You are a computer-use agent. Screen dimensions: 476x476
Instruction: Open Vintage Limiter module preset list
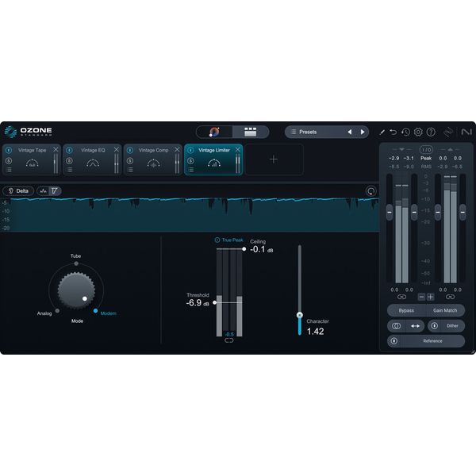click(x=191, y=170)
